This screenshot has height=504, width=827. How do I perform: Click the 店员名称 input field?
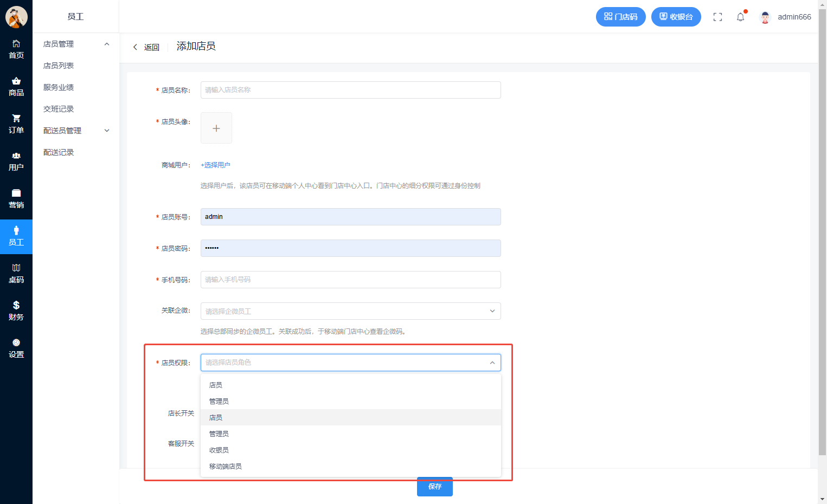click(x=350, y=90)
